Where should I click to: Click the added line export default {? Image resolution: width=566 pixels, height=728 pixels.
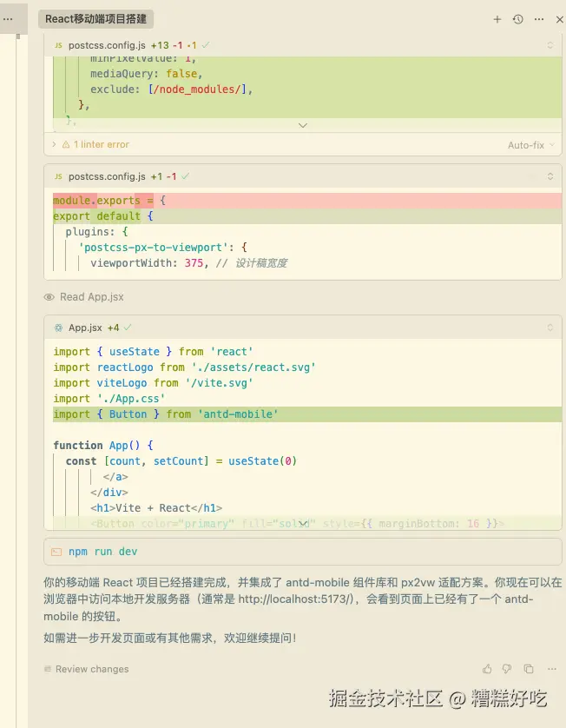307,216
